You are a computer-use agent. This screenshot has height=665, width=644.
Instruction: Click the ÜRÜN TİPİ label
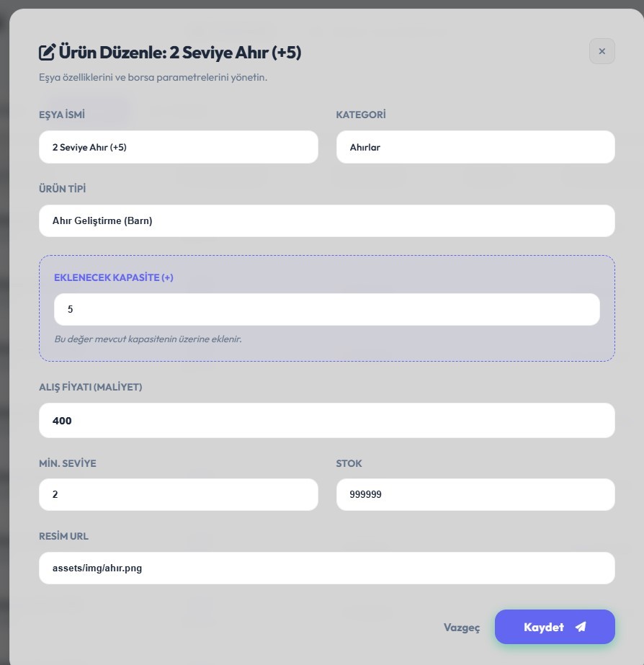pos(63,189)
